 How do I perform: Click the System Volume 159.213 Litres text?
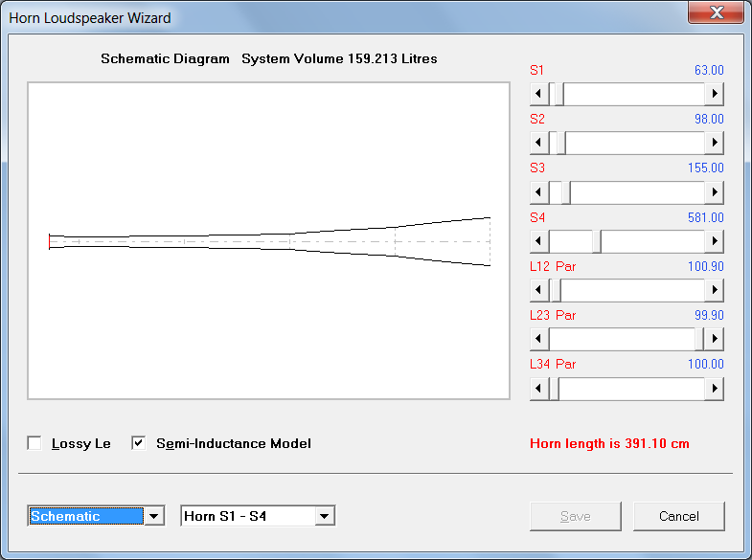pyautogui.click(x=339, y=59)
